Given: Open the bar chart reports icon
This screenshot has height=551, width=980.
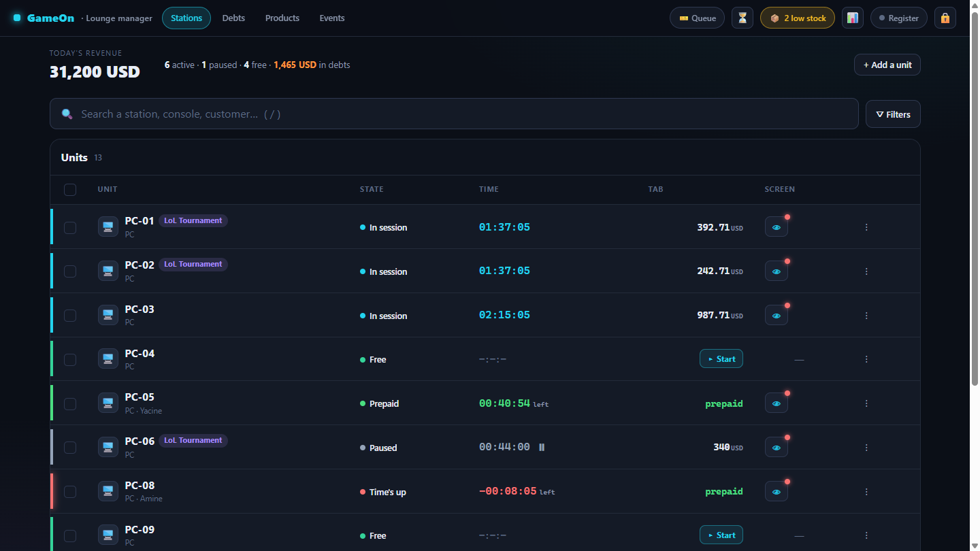Looking at the screenshot, I should 853,18.
